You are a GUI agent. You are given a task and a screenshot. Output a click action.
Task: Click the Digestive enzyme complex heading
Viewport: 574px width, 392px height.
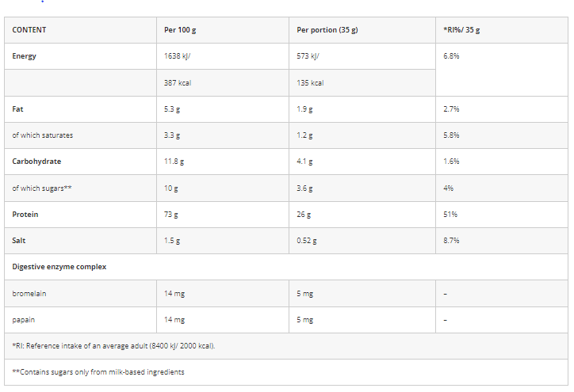coord(59,267)
